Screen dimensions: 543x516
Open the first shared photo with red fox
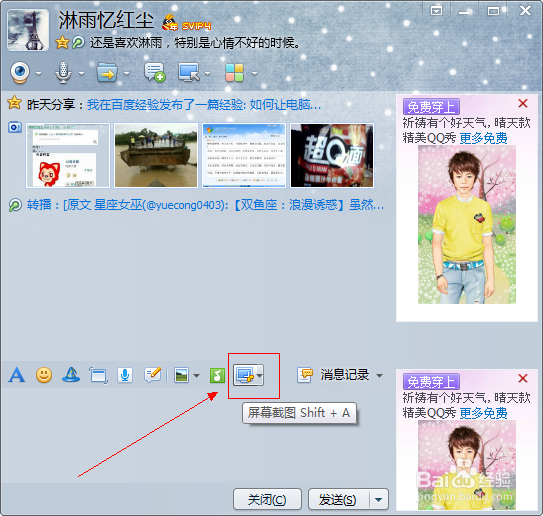(x=68, y=155)
